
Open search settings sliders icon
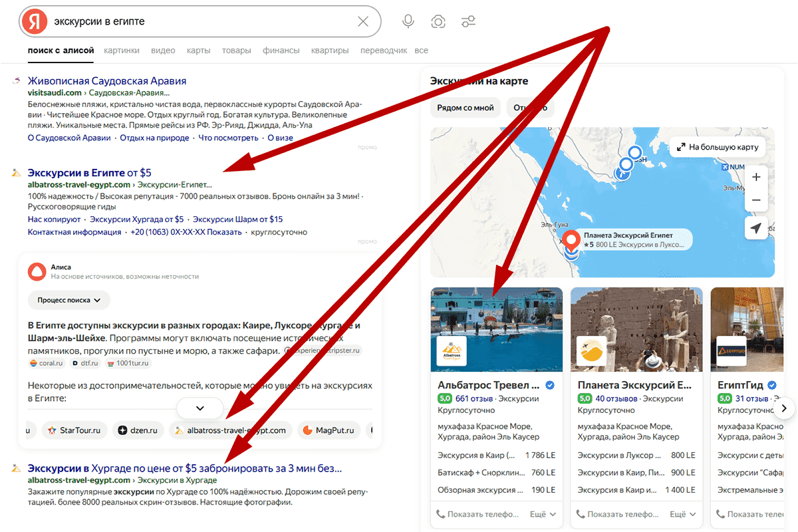469,21
